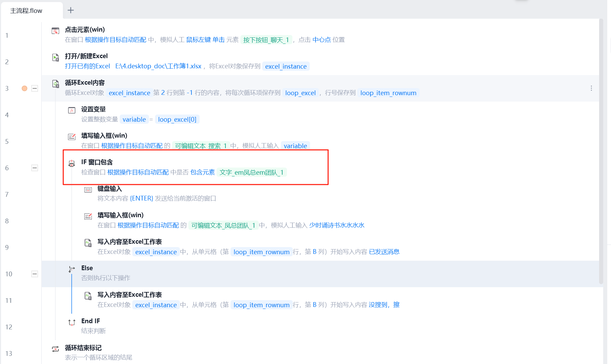Open the 鼠标左键 单击 setting link
This screenshot has width=611, height=364.
coord(205,40)
